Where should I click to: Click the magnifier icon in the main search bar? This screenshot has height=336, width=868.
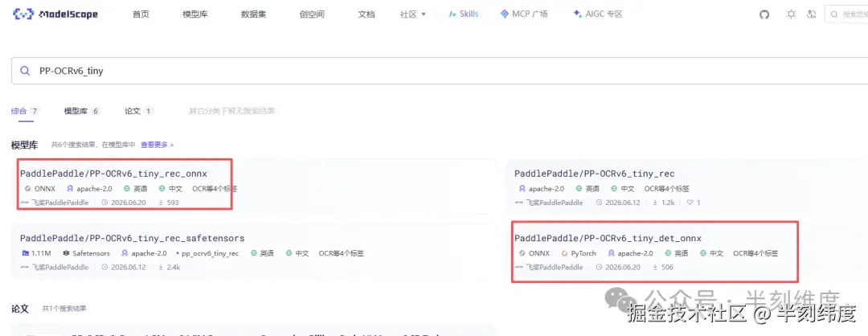[x=25, y=71]
